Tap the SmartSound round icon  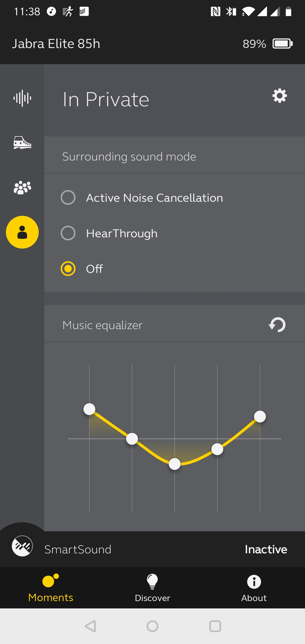pos(22,546)
